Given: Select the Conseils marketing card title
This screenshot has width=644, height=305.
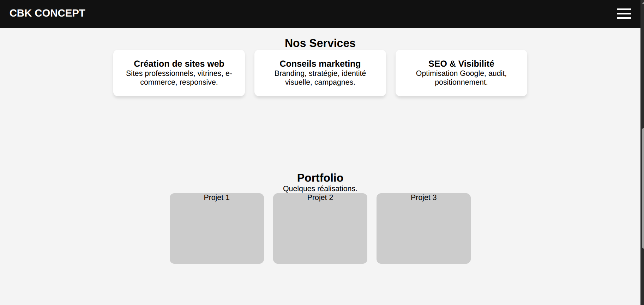Looking at the screenshot, I should 320,64.
